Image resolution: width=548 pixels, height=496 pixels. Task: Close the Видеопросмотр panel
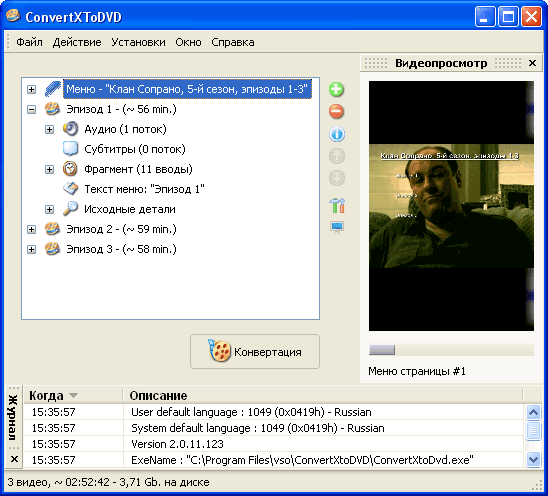[532, 63]
